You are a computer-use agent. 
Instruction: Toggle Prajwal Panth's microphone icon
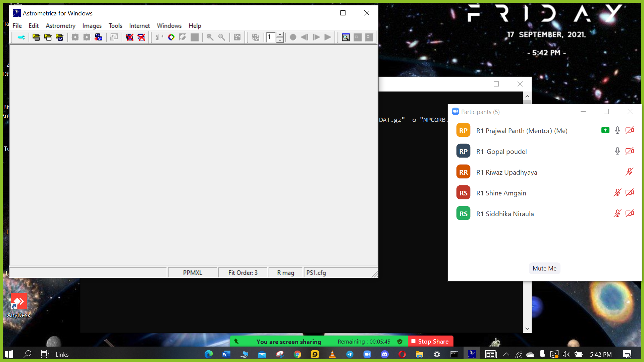[x=617, y=130]
